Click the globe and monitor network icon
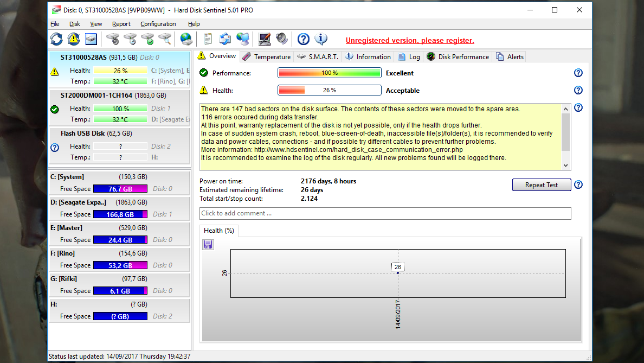644x363 pixels. click(x=243, y=39)
